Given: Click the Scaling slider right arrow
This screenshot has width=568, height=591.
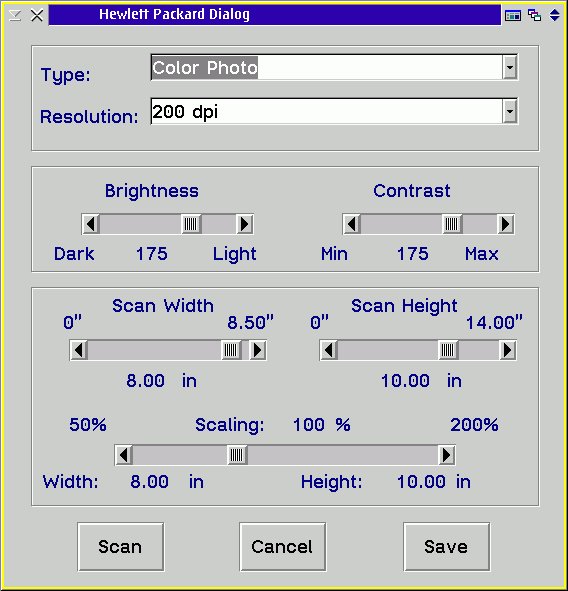Looking at the screenshot, I should pos(447,455).
